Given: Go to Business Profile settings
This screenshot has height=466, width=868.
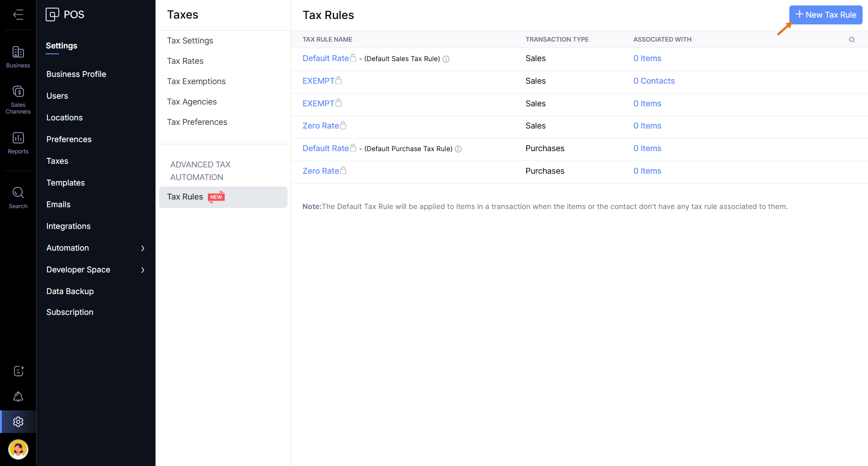Looking at the screenshot, I should [76, 74].
